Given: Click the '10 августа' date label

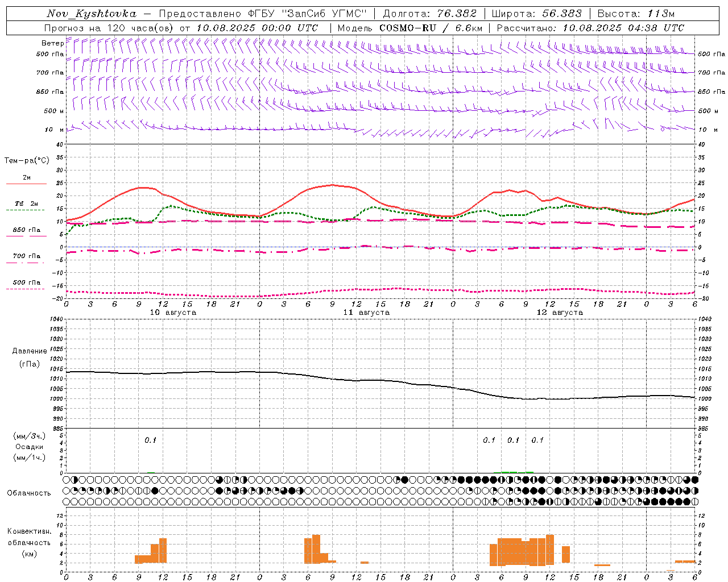Looking at the screenshot, I should 173,313.
